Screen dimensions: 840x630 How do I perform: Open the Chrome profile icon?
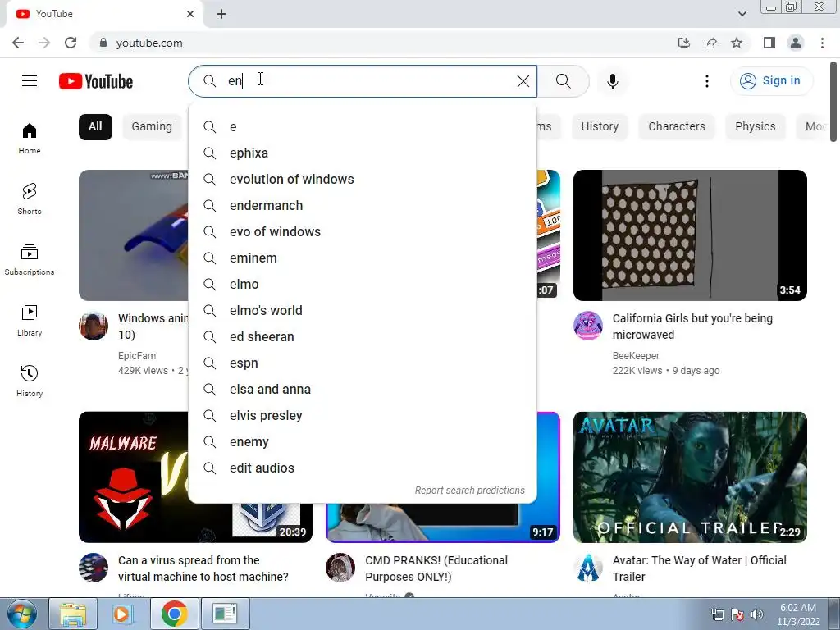pyautogui.click(x=796, y=43)
